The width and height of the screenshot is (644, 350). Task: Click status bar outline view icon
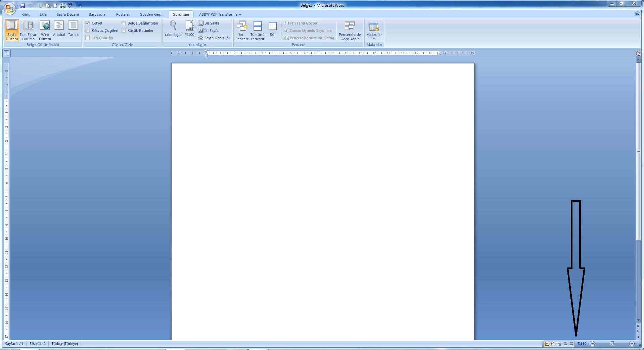[565, 344]
